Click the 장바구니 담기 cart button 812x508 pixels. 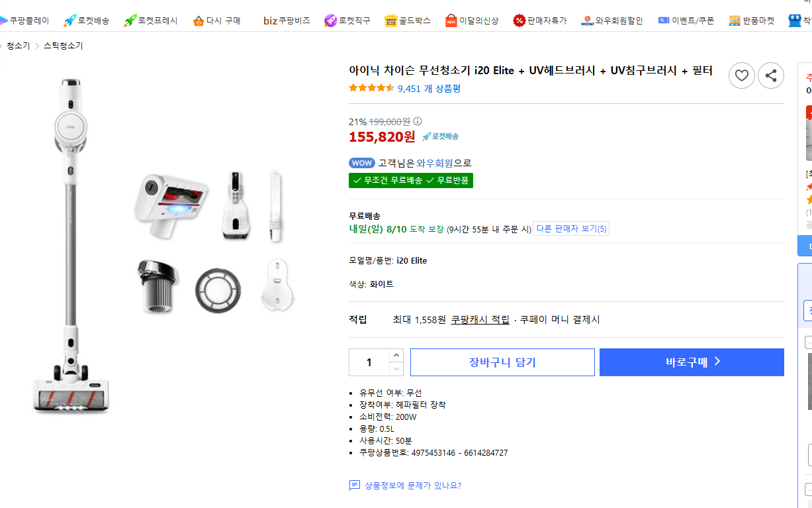(x=502, y=362)
